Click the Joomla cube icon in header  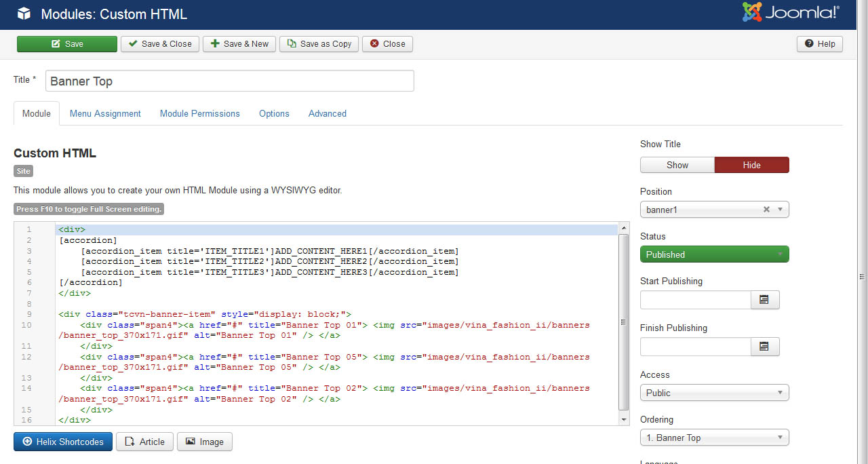[x=24, y=14]
